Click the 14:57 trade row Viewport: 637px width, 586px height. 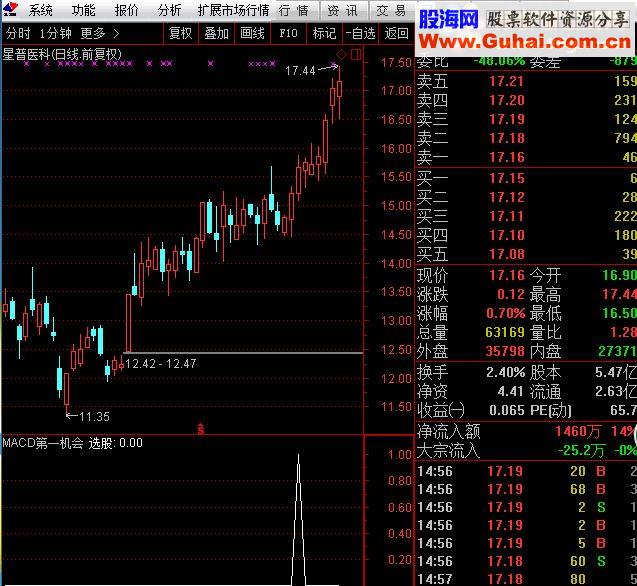(x=526, y=579)
